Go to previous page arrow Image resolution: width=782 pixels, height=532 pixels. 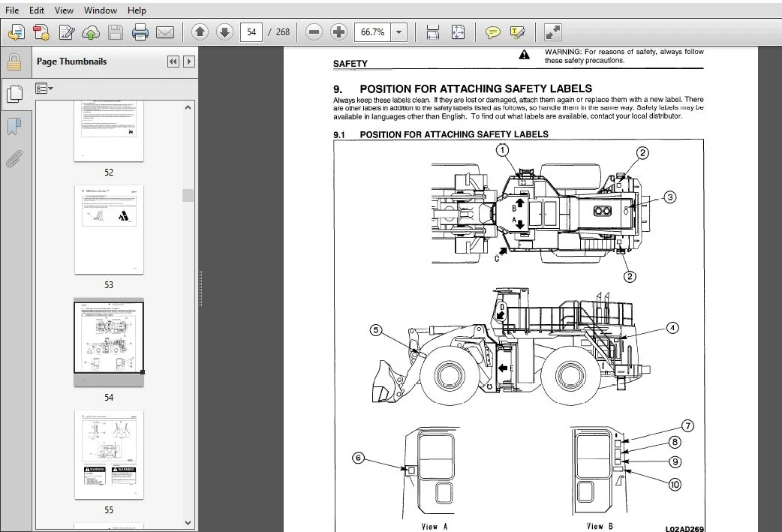coord(200,32)
